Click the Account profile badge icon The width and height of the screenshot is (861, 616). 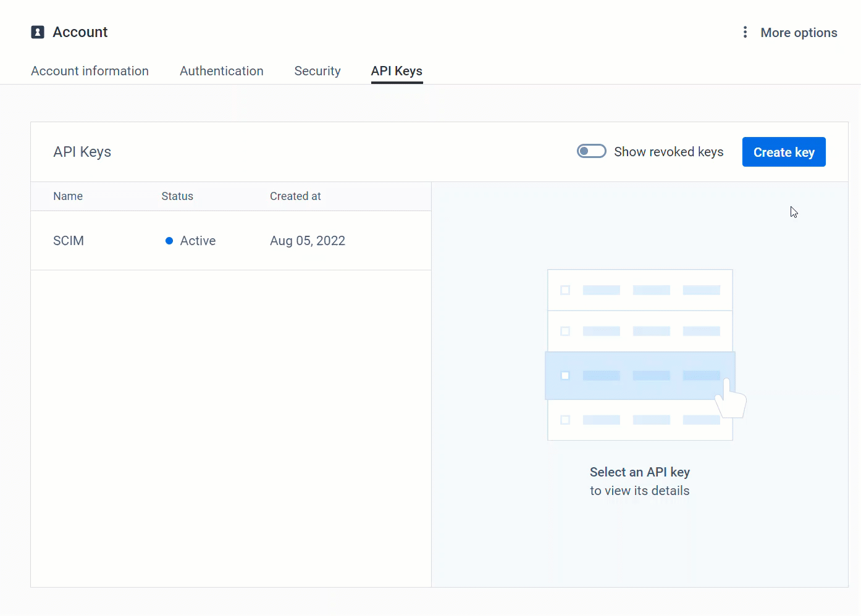(x=37, y=32)
